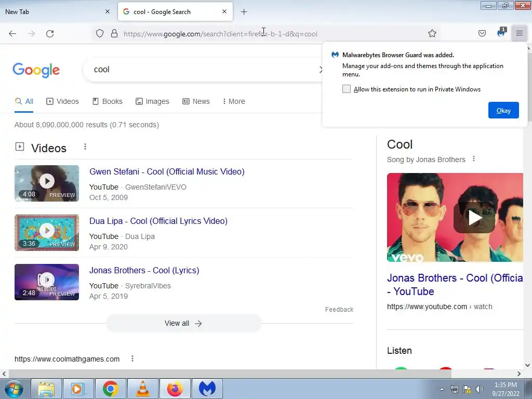Click vertical scrollbar down arrow
This screenshot has width=532, height=399.
[528, 365]
